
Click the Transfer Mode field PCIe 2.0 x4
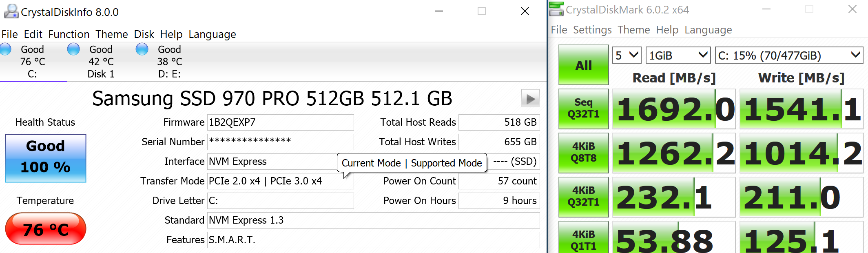(281, 181)
